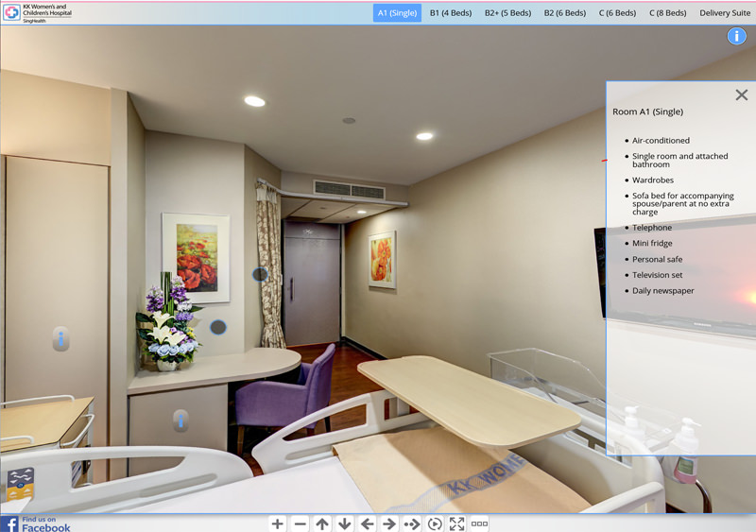
Task: Close the Room A1 (Single) info panel
Action: point(742,94)
